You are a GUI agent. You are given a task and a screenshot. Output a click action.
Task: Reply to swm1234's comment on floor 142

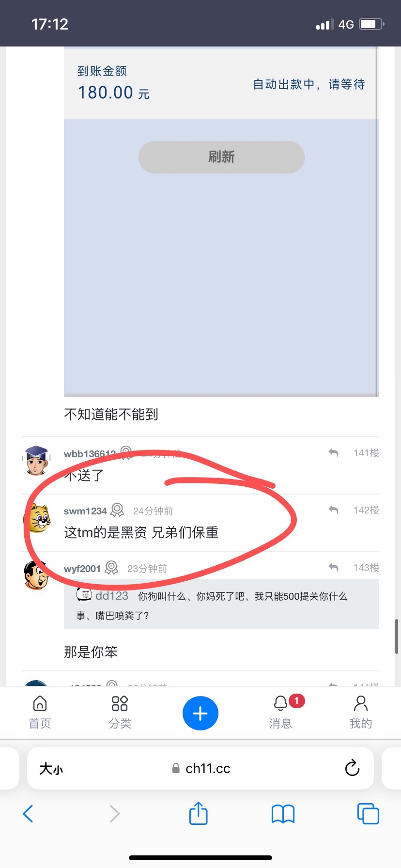(x=333, y=510)
